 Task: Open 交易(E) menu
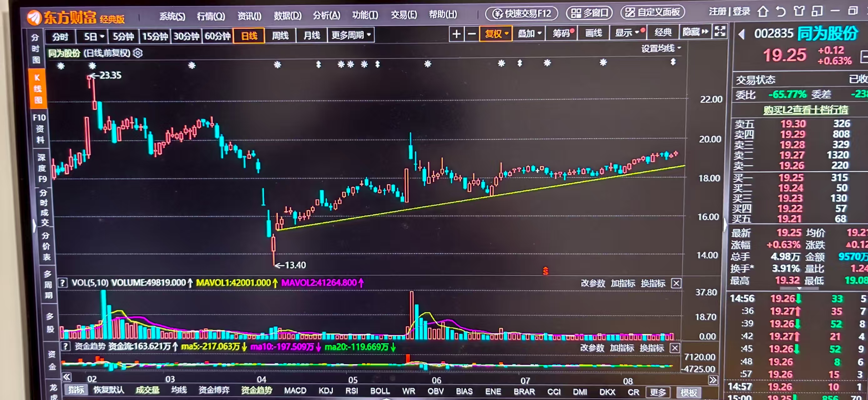click(404, 15)
